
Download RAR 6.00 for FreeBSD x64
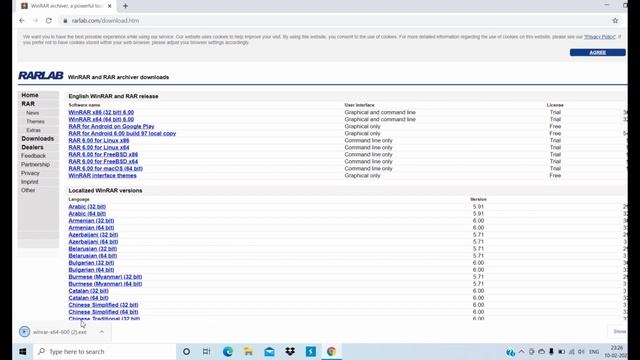(103, 161)
